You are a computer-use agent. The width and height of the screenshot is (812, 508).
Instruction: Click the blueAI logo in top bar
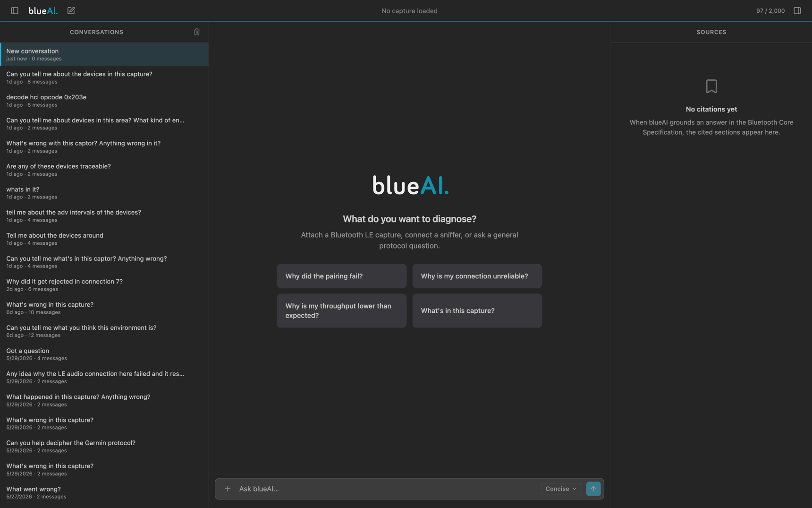tap(43, 11)
